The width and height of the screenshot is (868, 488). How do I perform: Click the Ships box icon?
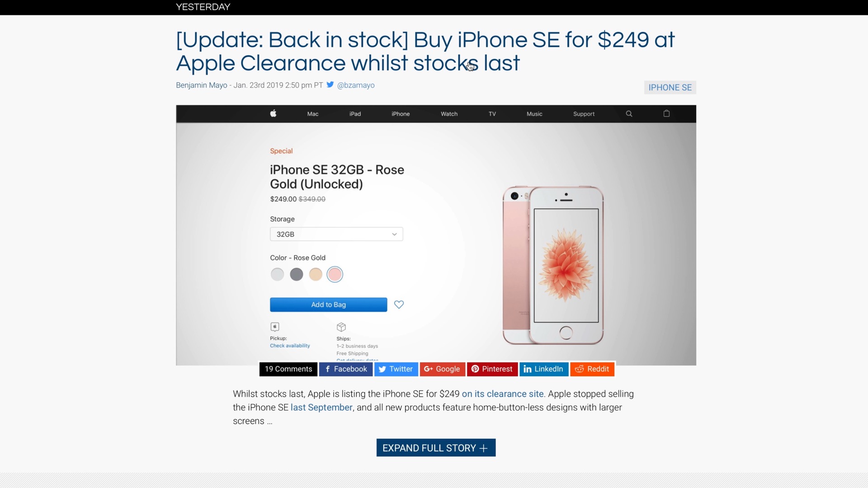(x=341, y=327)
